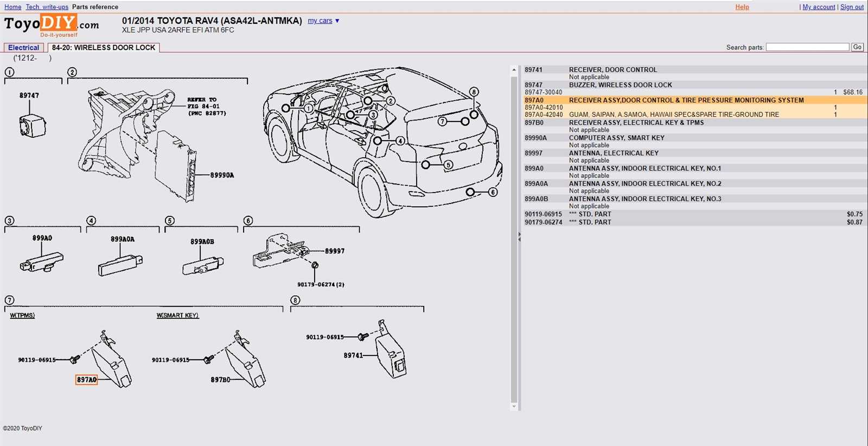Select the 89747 BUZZER, WIRELESS DOOR LOCK row
The width and height of the screenshot is (868, 446).
(694, 85)
